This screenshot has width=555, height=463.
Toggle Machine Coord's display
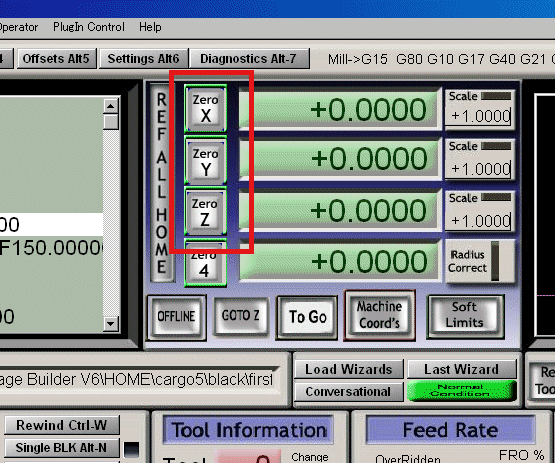[379, 315]
